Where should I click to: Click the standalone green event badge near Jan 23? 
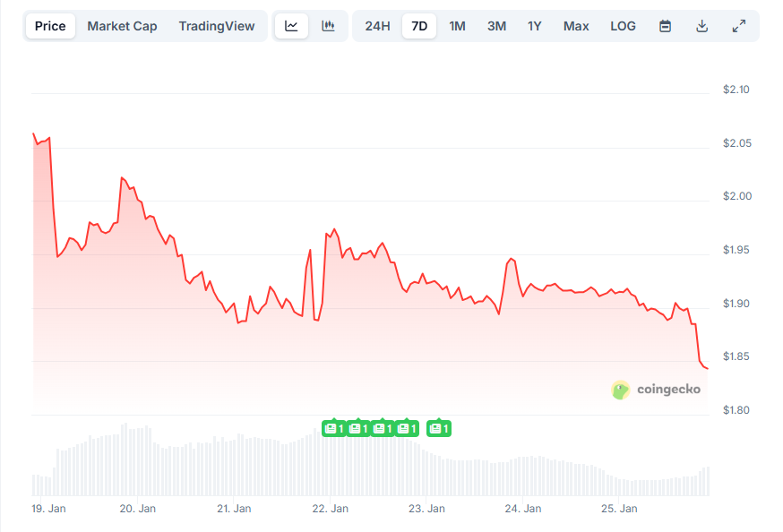tap(438, 428)
